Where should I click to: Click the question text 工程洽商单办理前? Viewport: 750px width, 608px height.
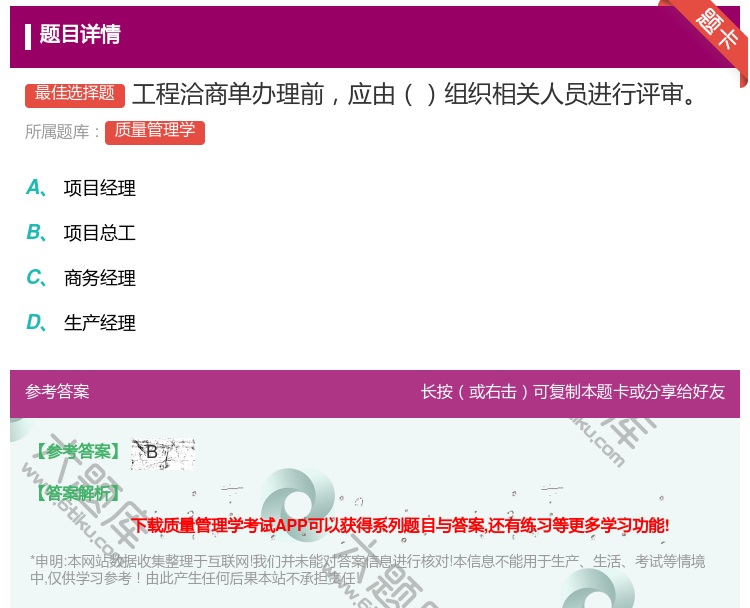[x=228, y=94]
